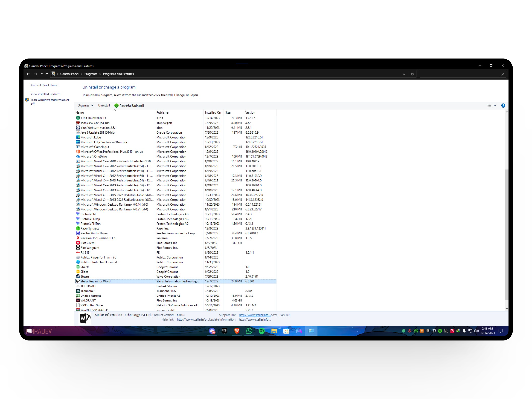Expand the address bar history dropdown

[x=404, y=74]
